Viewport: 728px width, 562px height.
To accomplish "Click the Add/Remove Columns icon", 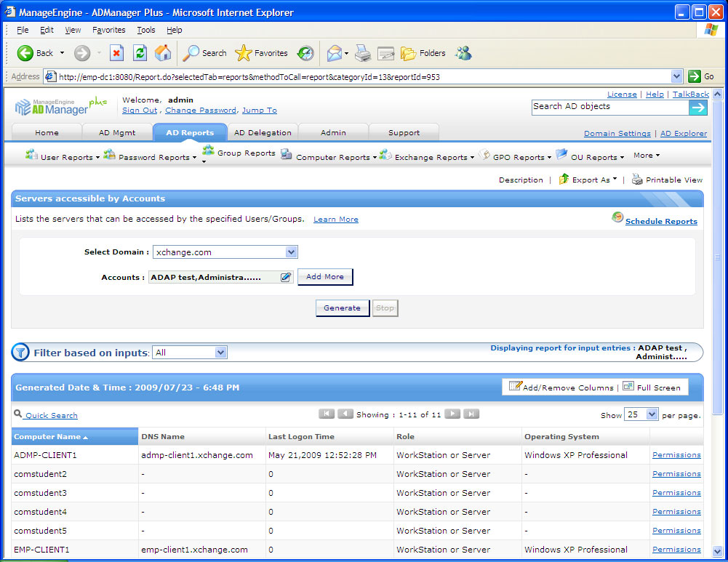I will pos(516,386).
